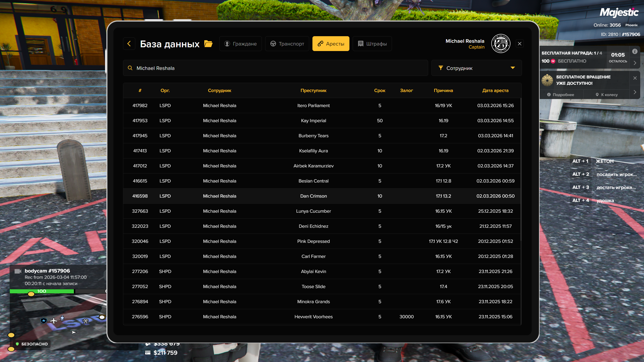644x362 pixels.
Task: Expand the Сотрудник filter dropdown
Action: [513, 68]
